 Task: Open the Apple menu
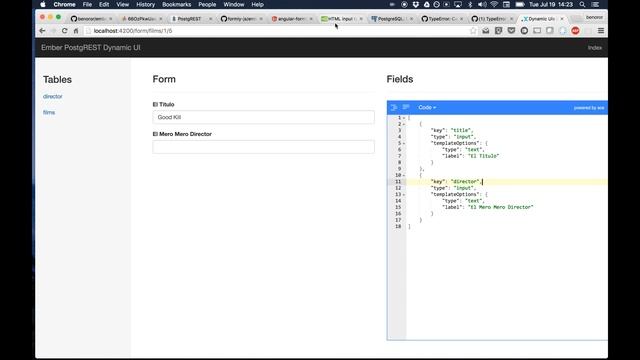tap(43, 4)
